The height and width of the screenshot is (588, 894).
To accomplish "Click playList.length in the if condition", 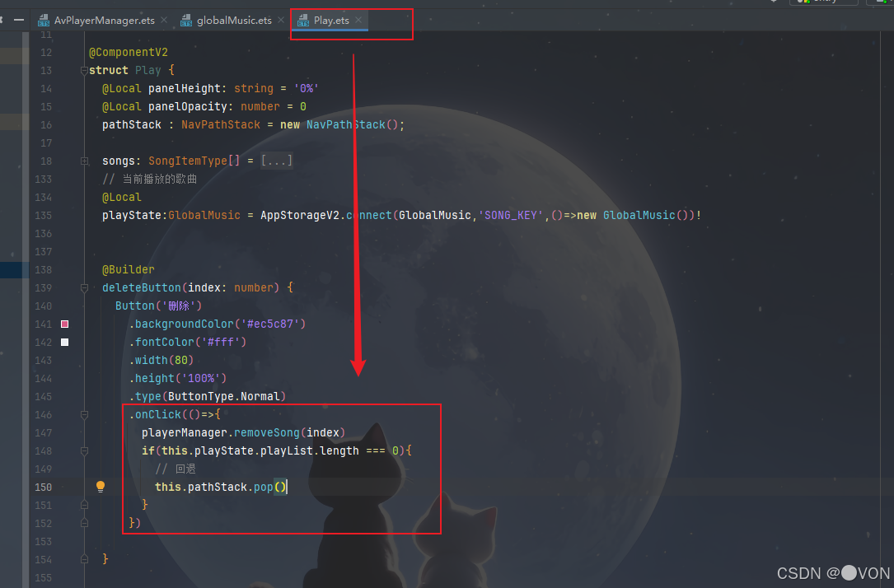I will tap(310, 450).
